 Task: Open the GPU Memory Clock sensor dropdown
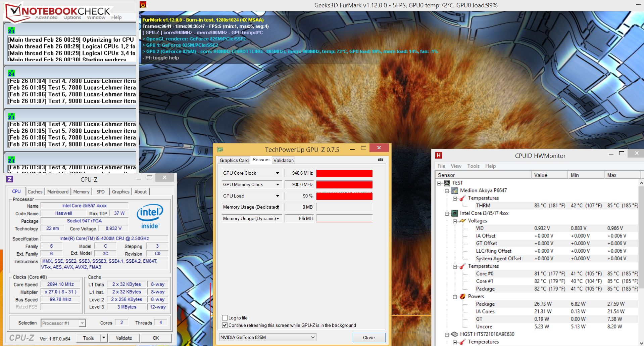click(278, 184)
